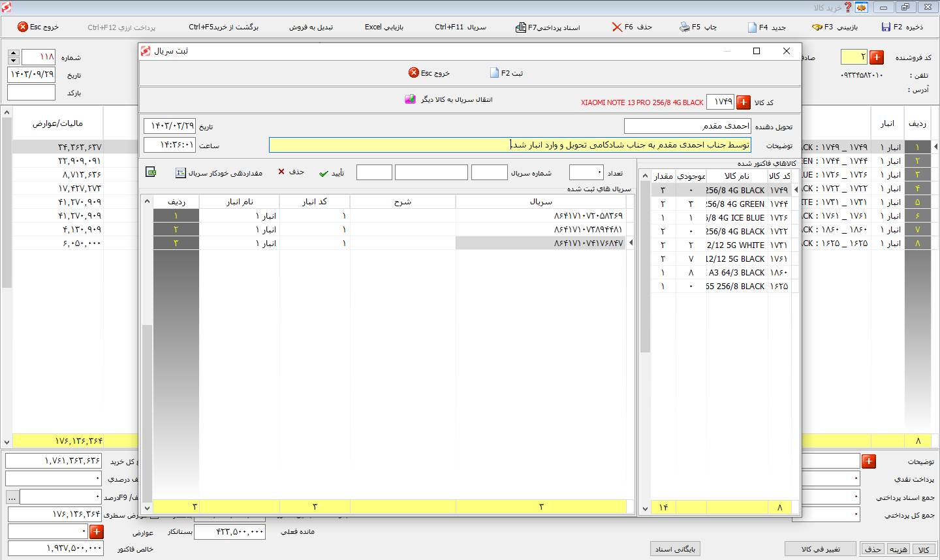Click the تعداد quantity field

586,172
